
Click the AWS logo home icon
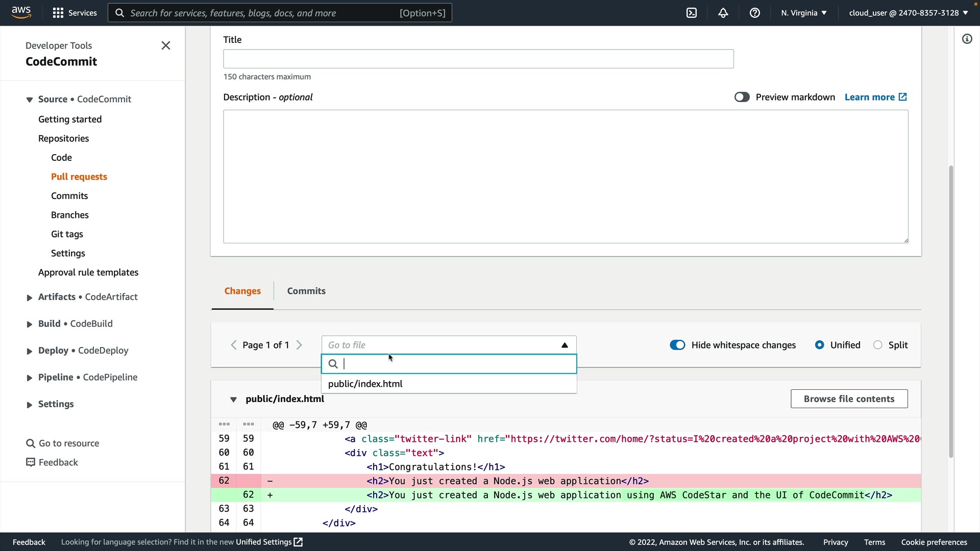tap(21, 12)
